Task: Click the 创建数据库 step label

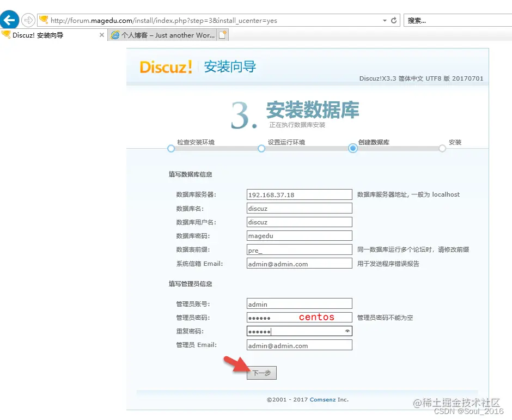Action: (374, 142)
